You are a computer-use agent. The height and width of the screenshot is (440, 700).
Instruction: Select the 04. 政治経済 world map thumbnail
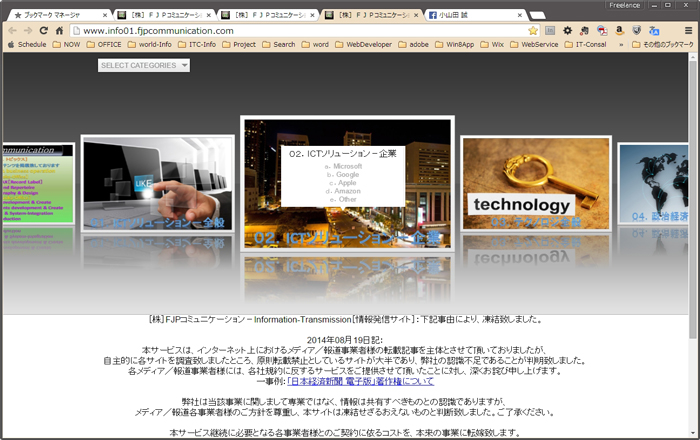[x=654, y=183]
